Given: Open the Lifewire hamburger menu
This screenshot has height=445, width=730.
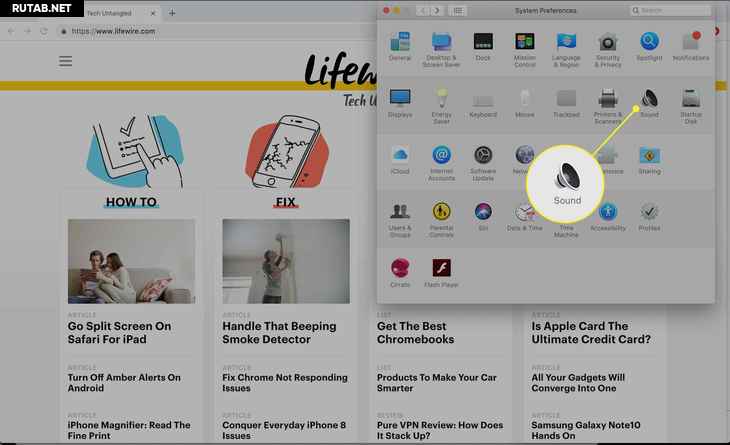Looking at the screenshot, I should pyautogui.click(x=66, y=61).
